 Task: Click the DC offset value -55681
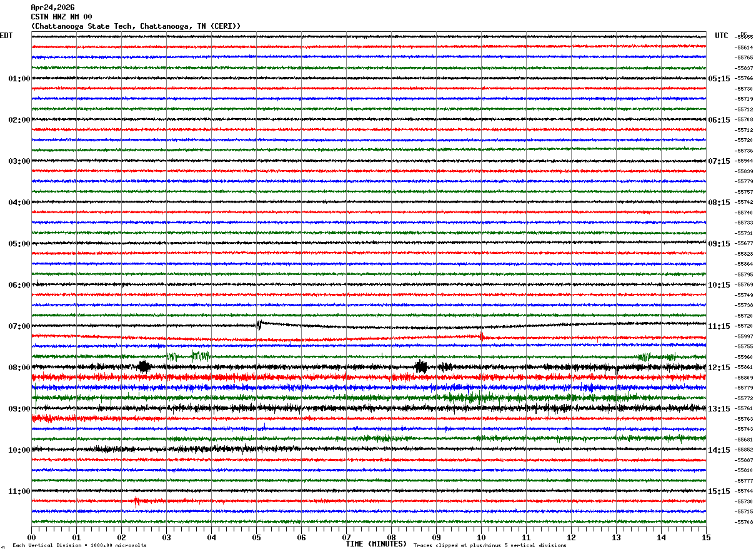[x=744, y=440]
